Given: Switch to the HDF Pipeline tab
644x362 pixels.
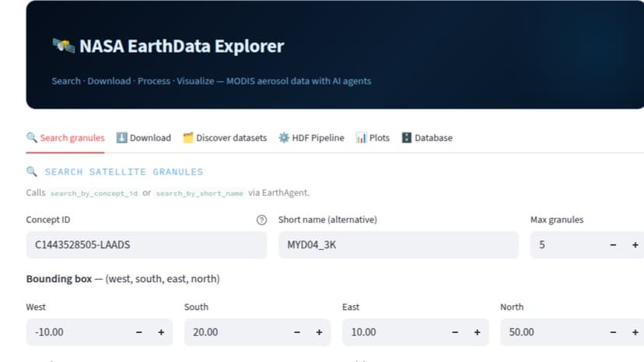Looking at the screenshot, I should pos(311,138).
